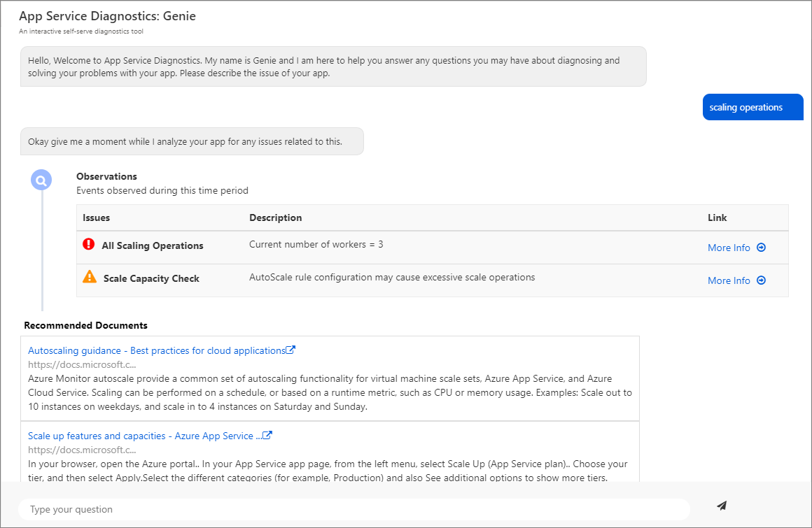Click the magnifier icon beside Observations
Screen dimensions: 812x528
pos(41,180)
